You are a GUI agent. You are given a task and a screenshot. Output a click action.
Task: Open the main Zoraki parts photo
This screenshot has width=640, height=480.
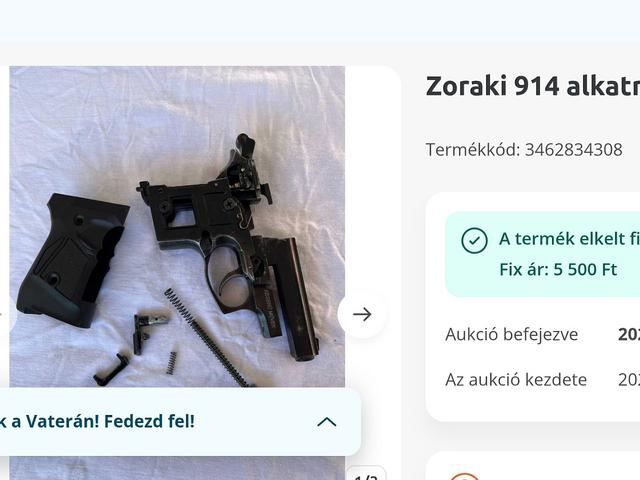(x=177, y=227)
